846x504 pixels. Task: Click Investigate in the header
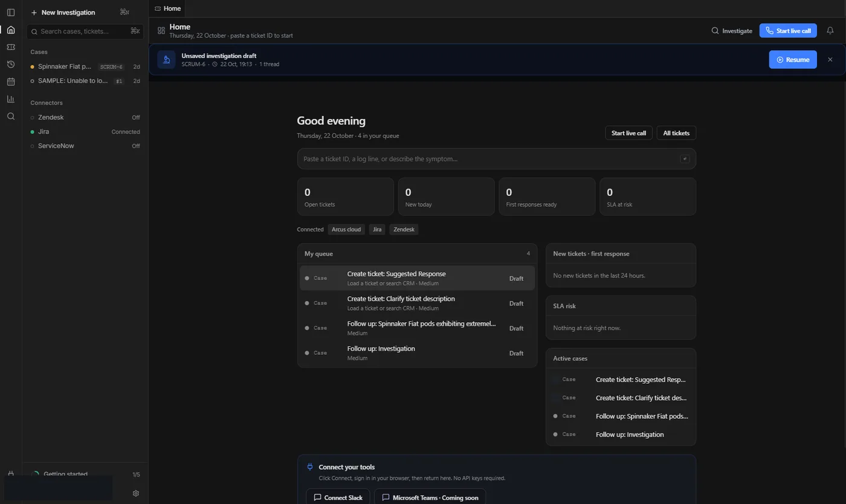(732, 31)
